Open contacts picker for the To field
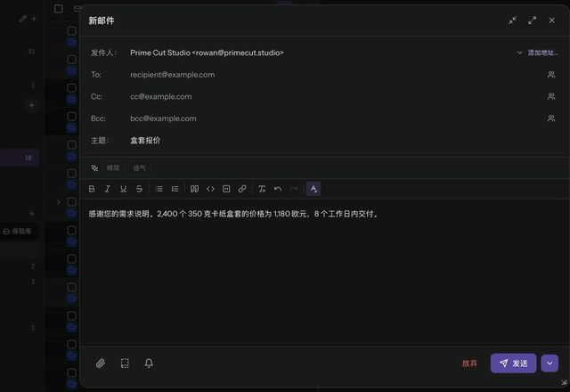This screenshot has height=392, width=570. point(551,75)
